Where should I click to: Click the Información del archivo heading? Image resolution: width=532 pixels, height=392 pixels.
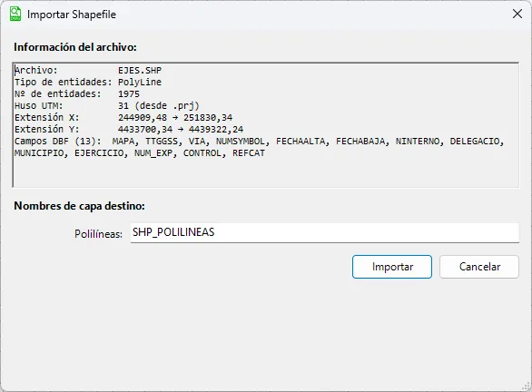[75, 47]
